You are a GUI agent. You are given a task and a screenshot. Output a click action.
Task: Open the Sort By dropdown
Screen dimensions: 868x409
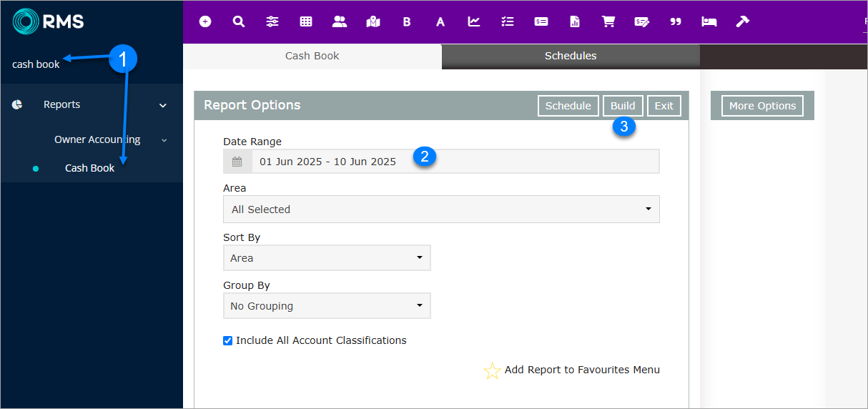(326, 258)
